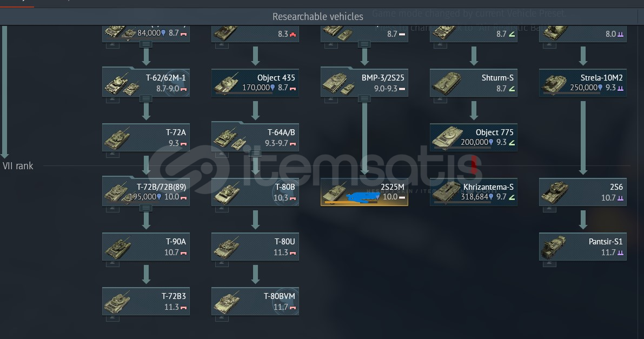Viewport: 644px width, 339px height.
Task: Open the Researchable vehicles header
Action: pyautogui.click(x=318, y=16)
